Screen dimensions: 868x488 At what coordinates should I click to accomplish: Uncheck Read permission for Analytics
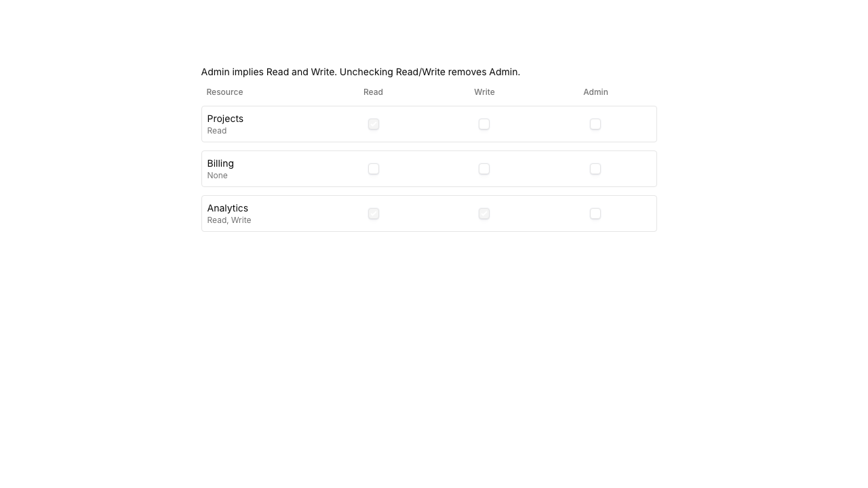tap(373, 213)
